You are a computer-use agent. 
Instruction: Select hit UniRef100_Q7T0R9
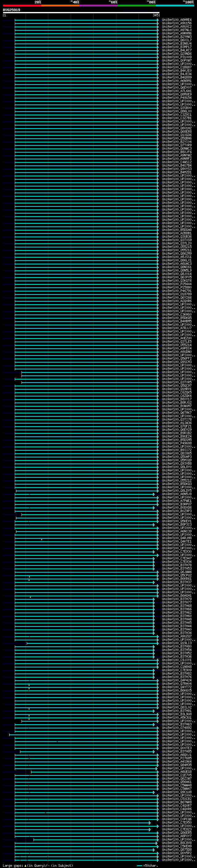[177, 145]
